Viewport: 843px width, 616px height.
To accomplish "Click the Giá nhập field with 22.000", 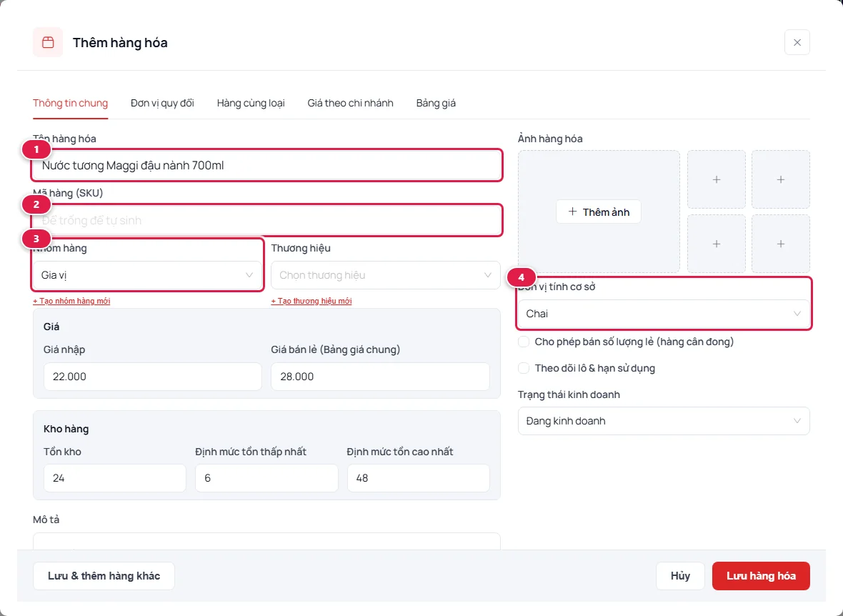I will click(x=153, y=377).
